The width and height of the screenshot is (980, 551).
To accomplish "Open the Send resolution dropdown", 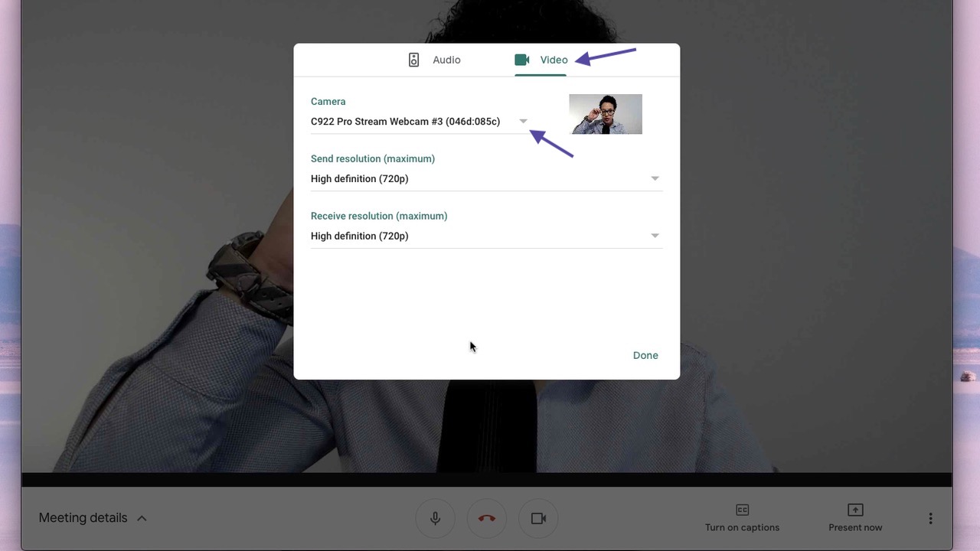I will coord(655,178).
